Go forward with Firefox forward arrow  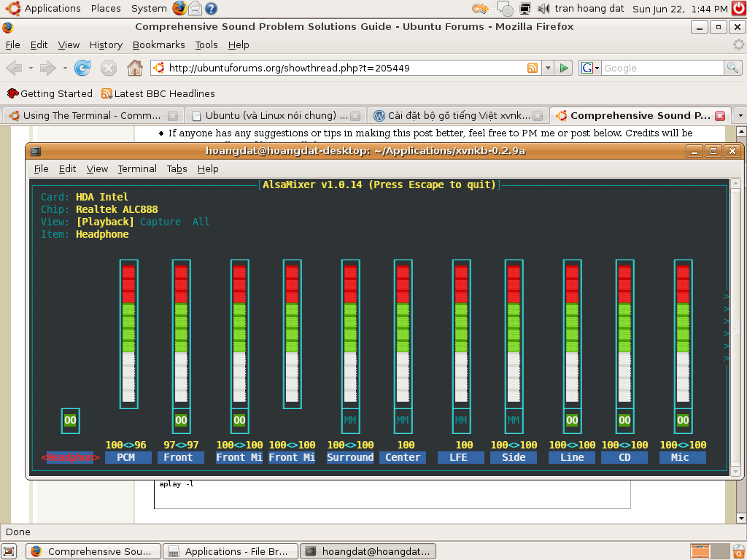tap(47, 68)
